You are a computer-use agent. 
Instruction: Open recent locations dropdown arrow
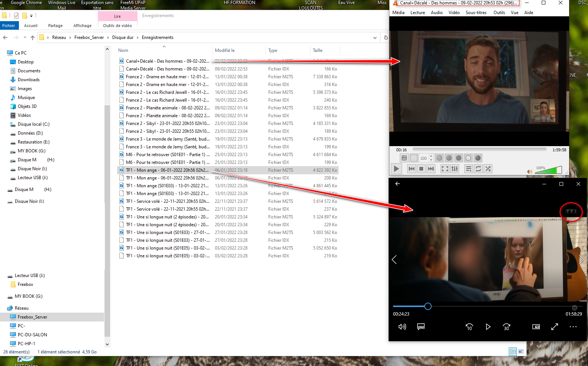(25, 37)
